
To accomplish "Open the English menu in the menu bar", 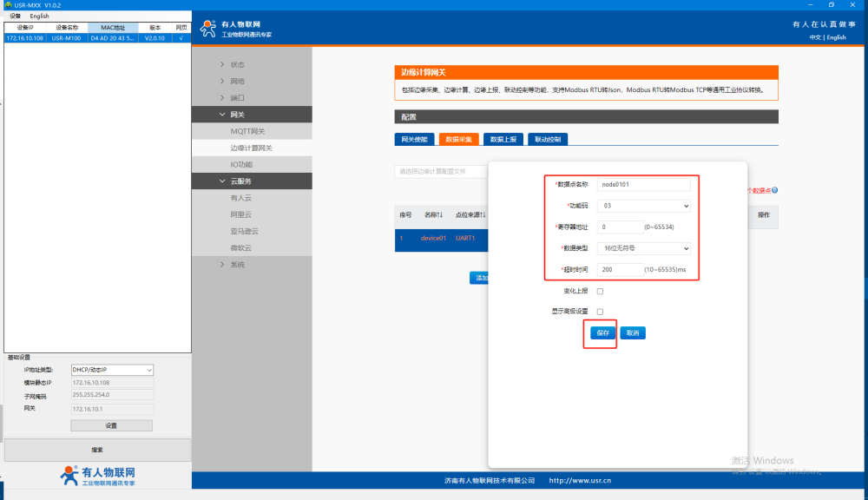I will tap(39, 16).
